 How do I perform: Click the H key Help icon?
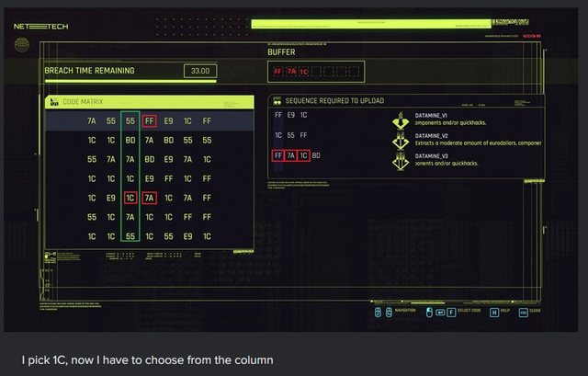[494, 313]
